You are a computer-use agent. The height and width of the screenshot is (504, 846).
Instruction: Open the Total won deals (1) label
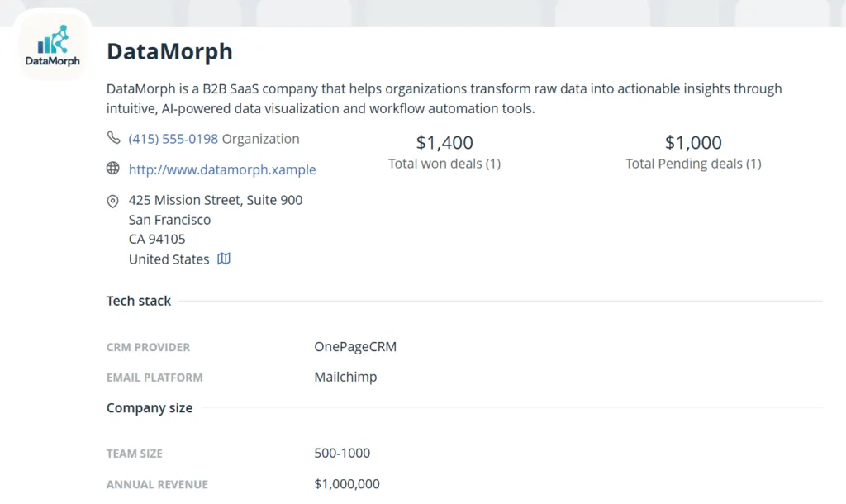(444, 164)
